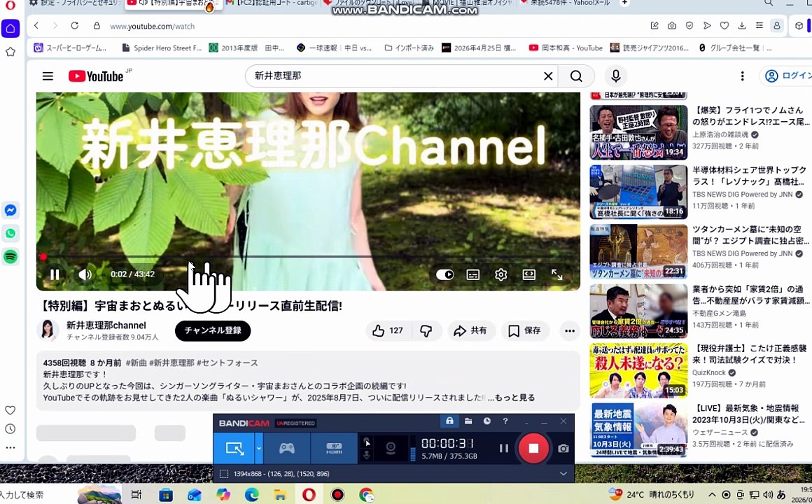The width and height of the screenshot is (812, 504).
Task: Click the Bandicam region selection rectangle icon
Action: pyautogui.click(x=224, y=473)
